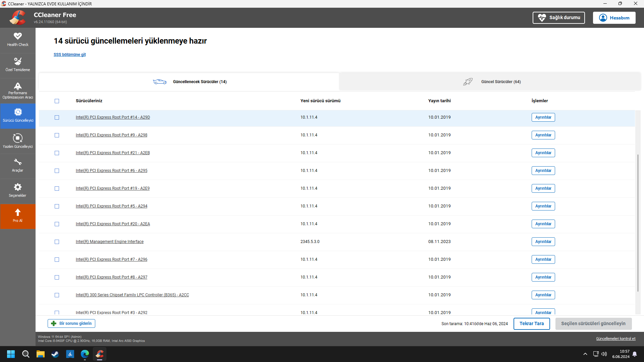Screen dimensions: 644x362
Task: Open Health Check sidebar icon
Action: 18,36
